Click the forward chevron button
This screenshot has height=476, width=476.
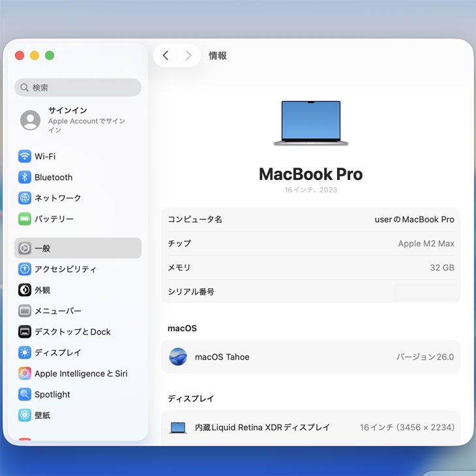(188, 55)
